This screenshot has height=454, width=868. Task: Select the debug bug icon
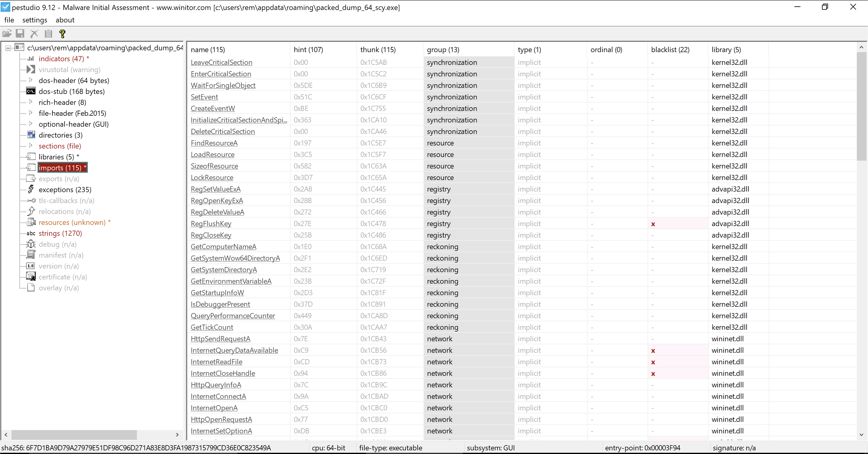[31, 244]
